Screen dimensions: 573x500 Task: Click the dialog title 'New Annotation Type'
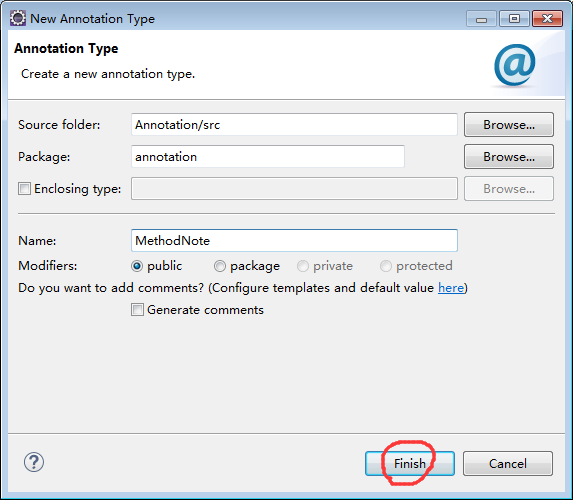92,19
